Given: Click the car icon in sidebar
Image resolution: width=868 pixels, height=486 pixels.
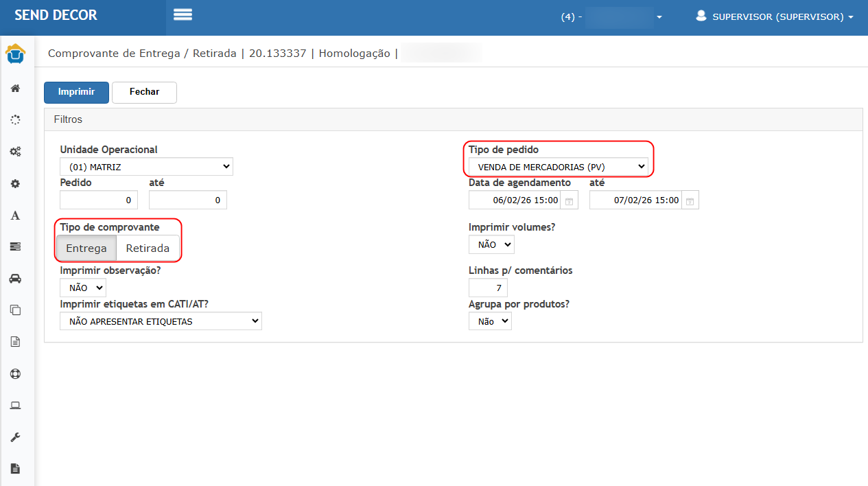Looking at the screenshot, I should [x=15, y=278].
